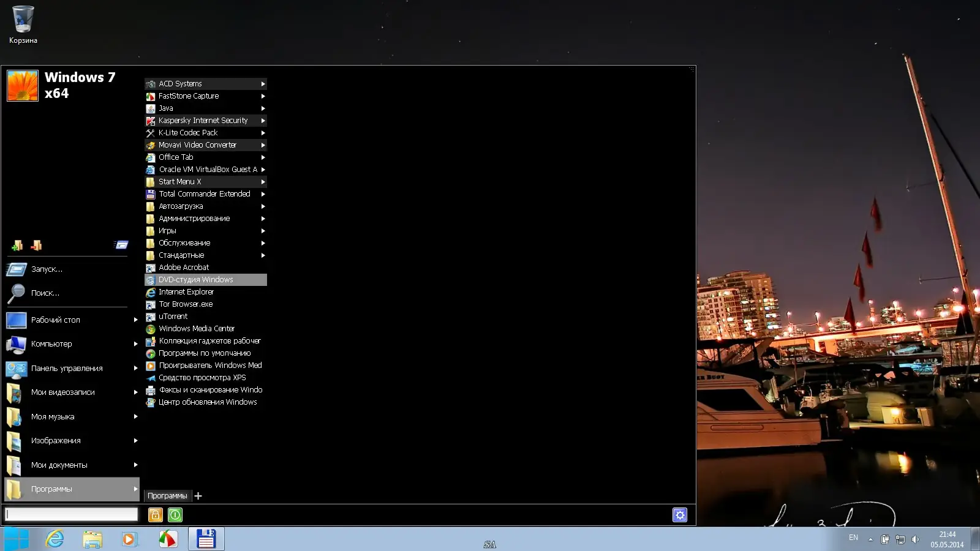The height and width of the screenshot is (551, 980).
Task: Open the Запуск... run dialog
Action: point(66,269)
